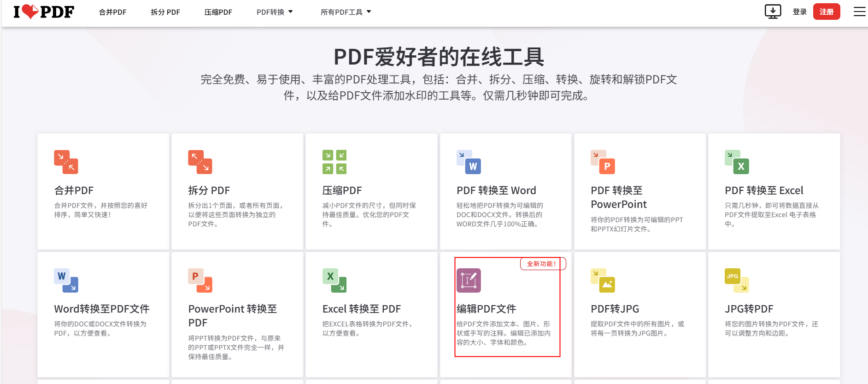
Task: Open the PowerPoint 转换至 PDF card title
Action: tap(233, 316)
